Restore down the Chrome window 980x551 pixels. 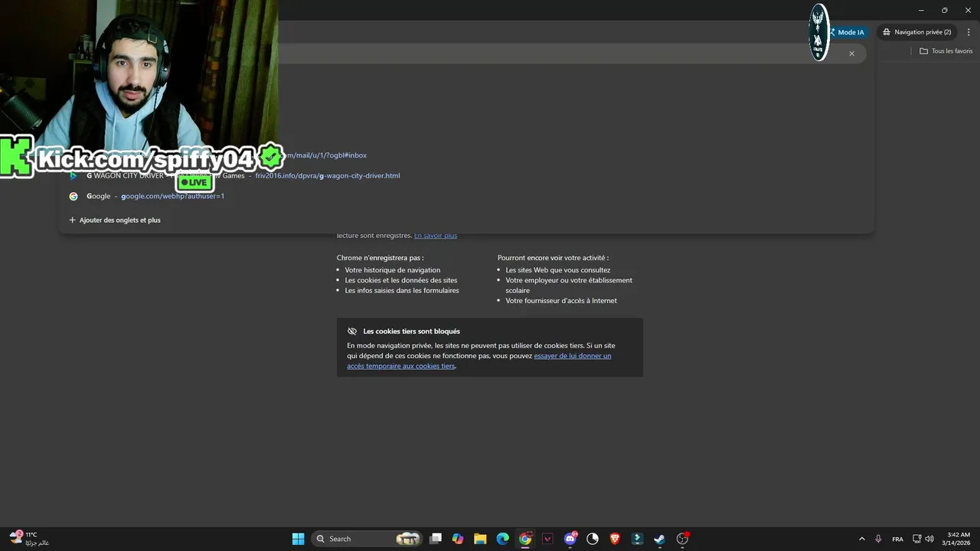pos(945,10)
